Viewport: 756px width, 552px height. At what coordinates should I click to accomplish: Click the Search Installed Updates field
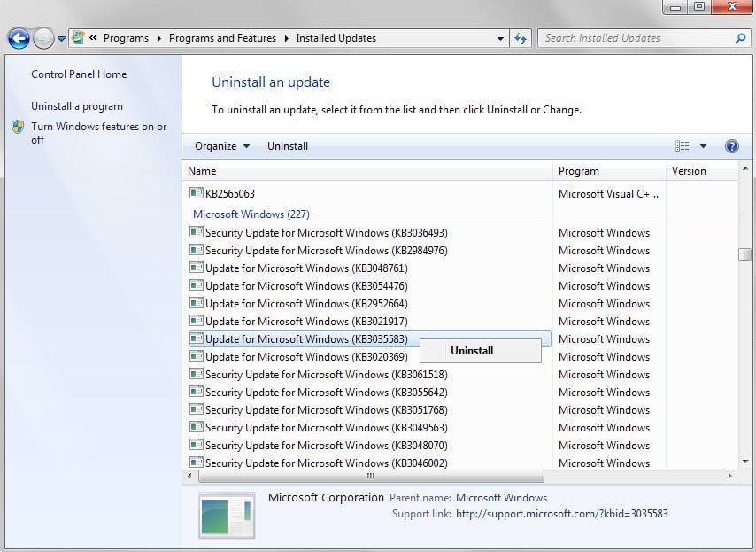636,38
